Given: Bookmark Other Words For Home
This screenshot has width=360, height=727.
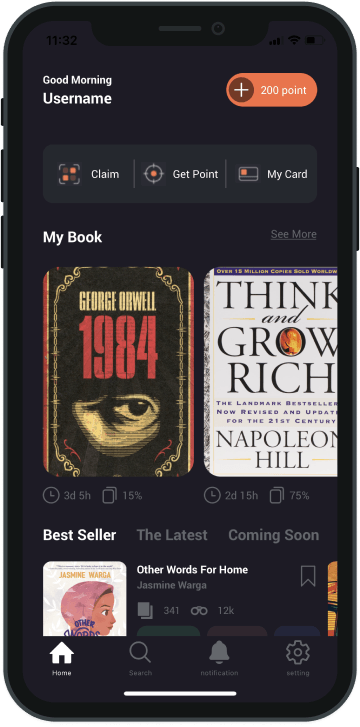Looking at the screenshot, I should click(x=308, y=576).
